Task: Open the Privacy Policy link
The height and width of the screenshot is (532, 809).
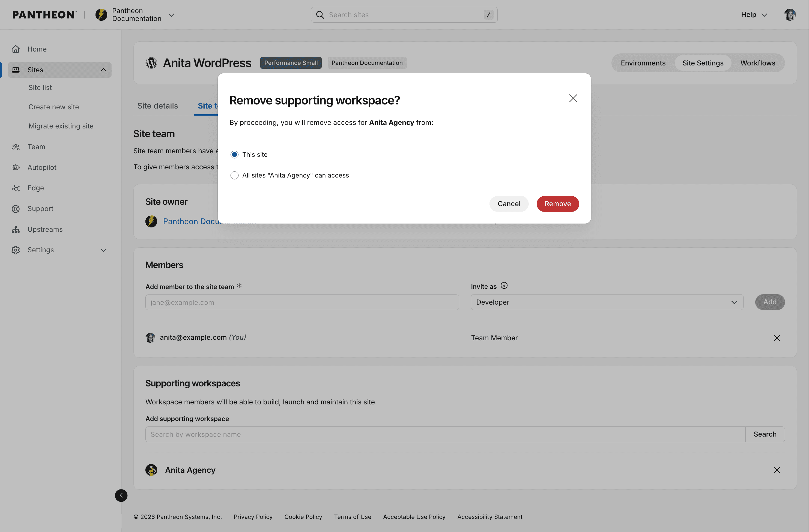Action: 253,516
